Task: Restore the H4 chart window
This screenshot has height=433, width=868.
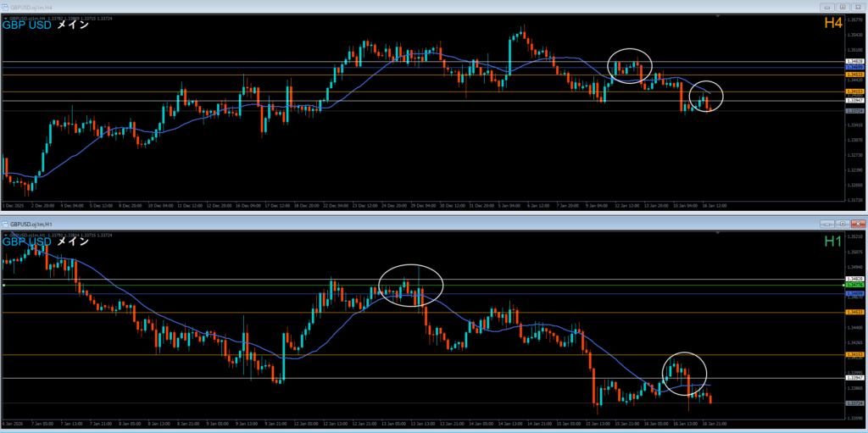Action: click(x=843, y=7)
